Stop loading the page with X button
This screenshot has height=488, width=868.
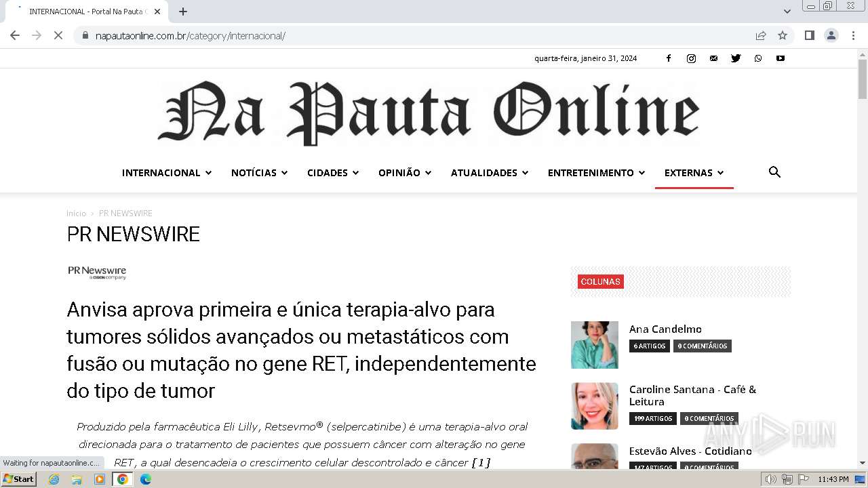point(58,35)
